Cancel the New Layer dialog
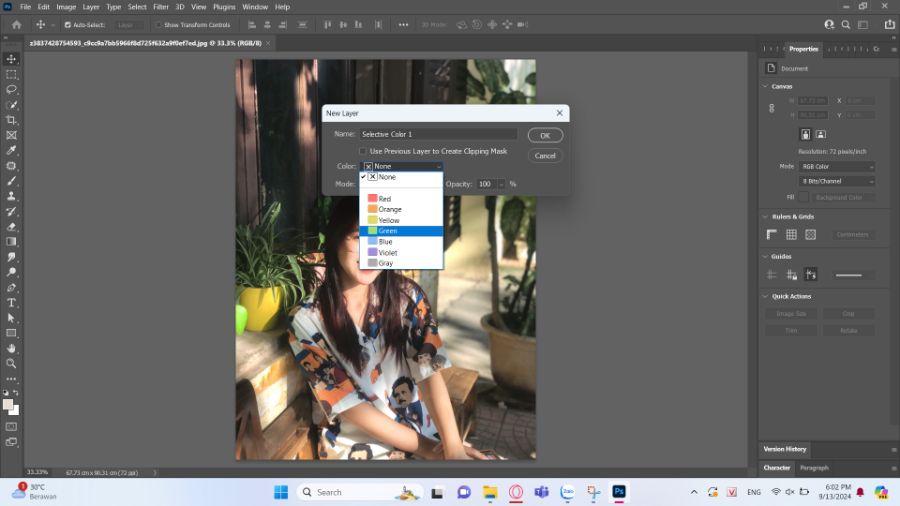The height and width of the screenshot is (506, 900). pos(545,156)
